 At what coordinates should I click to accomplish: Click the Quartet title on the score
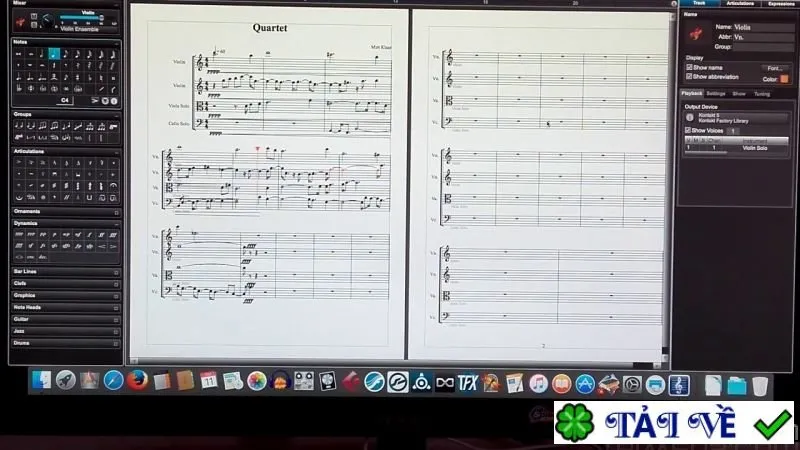point(270,28)
